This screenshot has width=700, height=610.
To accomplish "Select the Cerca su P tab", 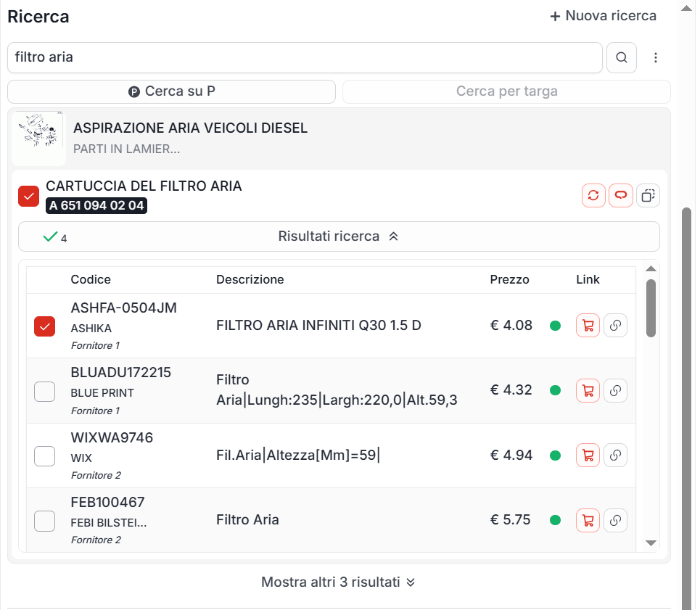I will tap(171, 91).
